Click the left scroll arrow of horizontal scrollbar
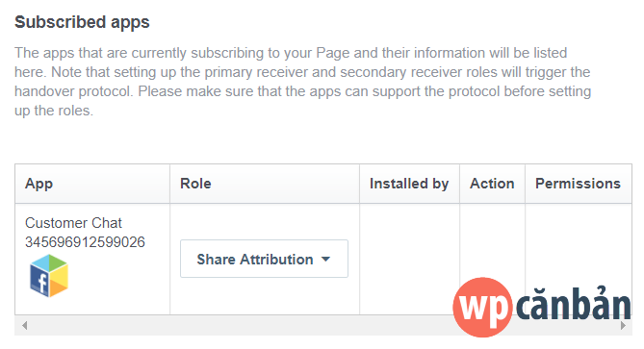The height and width of the screenshot is (349, 644). (x=25, y=326)
